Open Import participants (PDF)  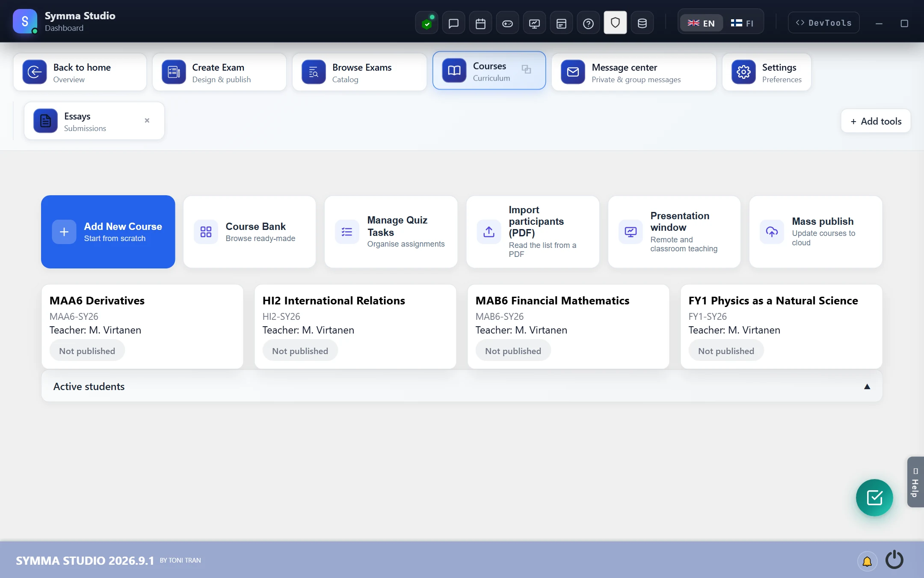pyautogui.click(x=533, y=232)
